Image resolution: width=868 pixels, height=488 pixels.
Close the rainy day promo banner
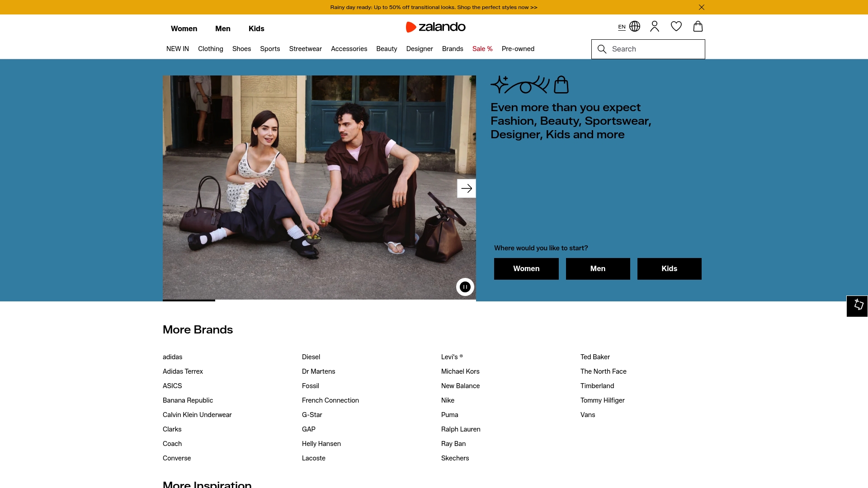point(702,7)
